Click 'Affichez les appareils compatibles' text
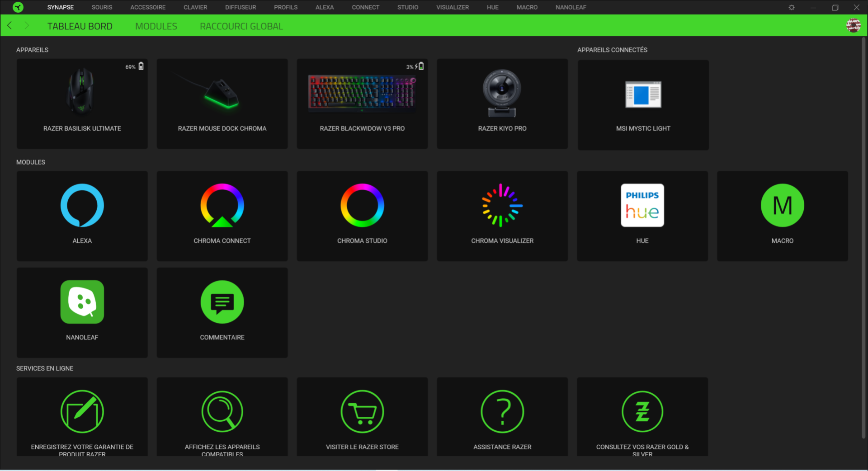868x471 pixels. click(222, 450)
